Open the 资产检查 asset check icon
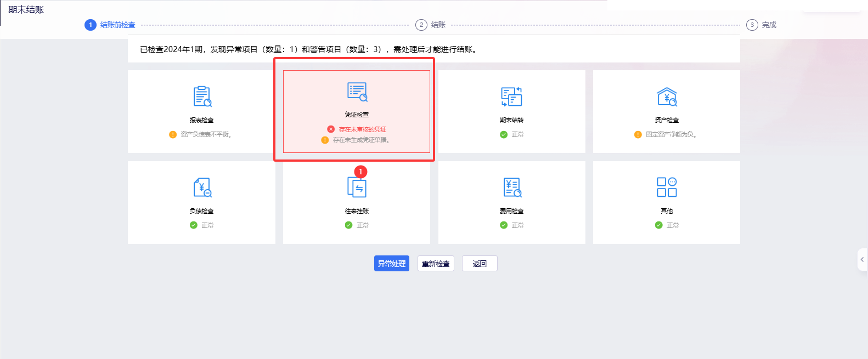 (667, 96)
